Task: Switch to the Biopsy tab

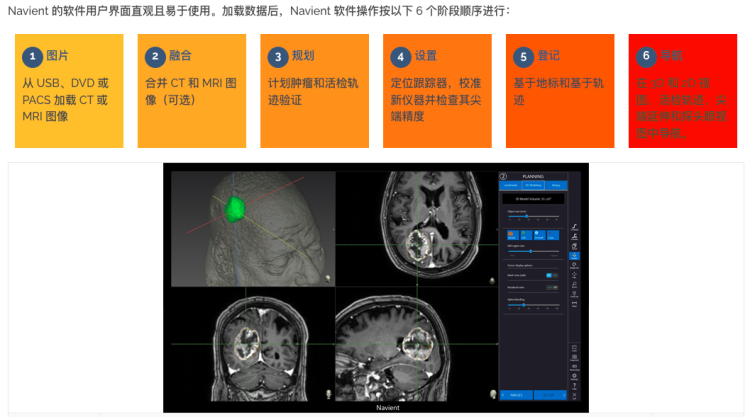Action: pos(556,185)
